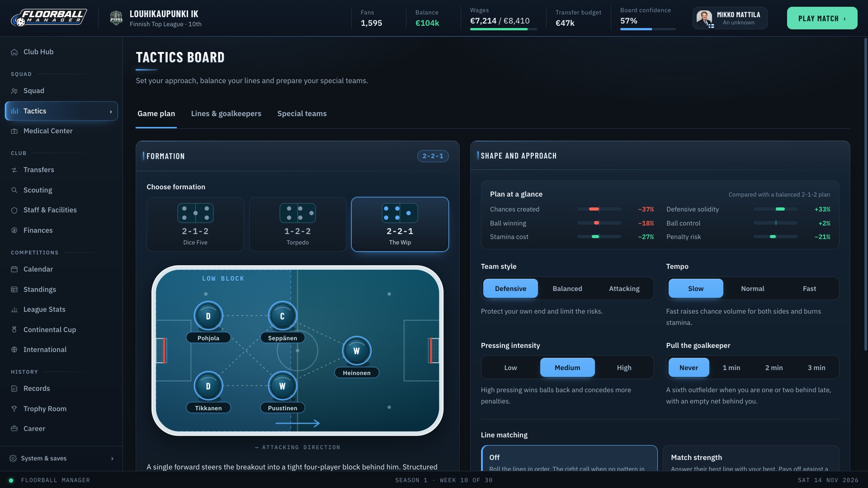The height and width of the screenshot is (488, 868).
Task: Click Trophy Room cup icon
Action: coord(14,409)
